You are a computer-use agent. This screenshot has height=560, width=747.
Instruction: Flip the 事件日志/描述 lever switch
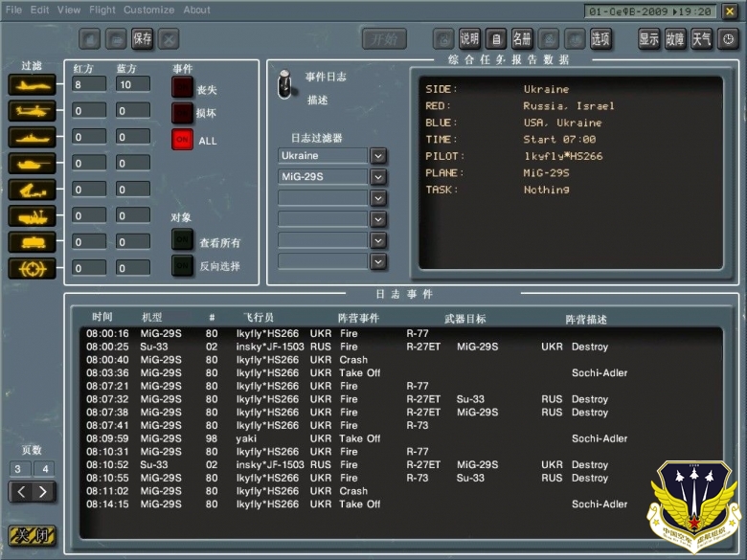point(284,85)
